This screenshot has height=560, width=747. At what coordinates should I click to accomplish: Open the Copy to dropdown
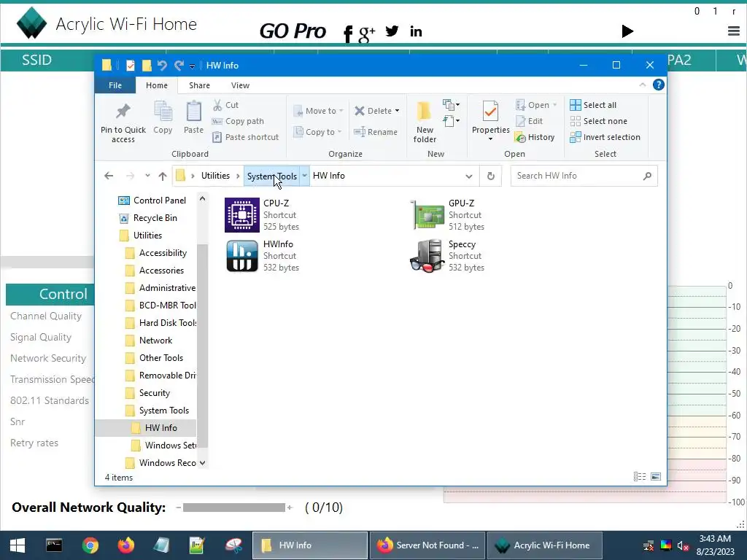[318, 132]
